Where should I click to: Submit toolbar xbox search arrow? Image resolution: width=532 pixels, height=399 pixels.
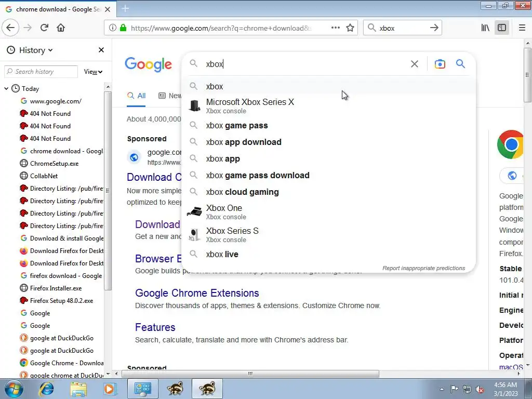[434, 28]
